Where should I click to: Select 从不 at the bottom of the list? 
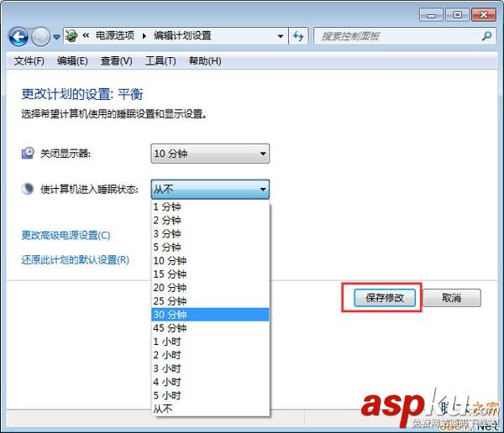(210, 409)
